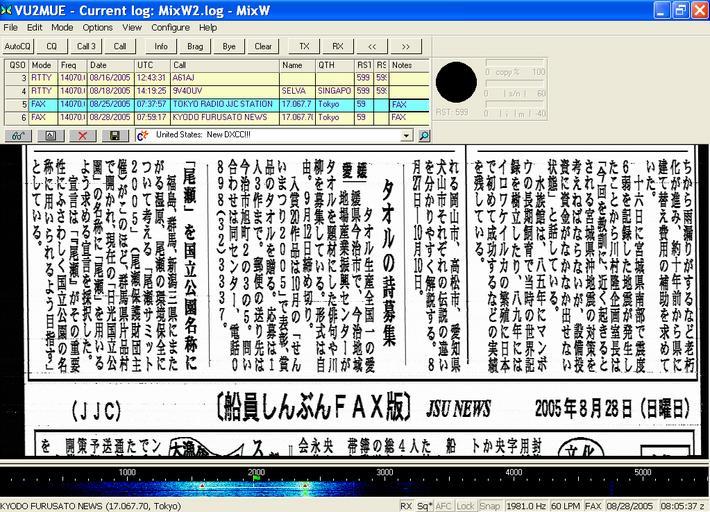Open the Configure menu
Image resolution: width=710 pixels, height=512 pixels.
point(170,27)
